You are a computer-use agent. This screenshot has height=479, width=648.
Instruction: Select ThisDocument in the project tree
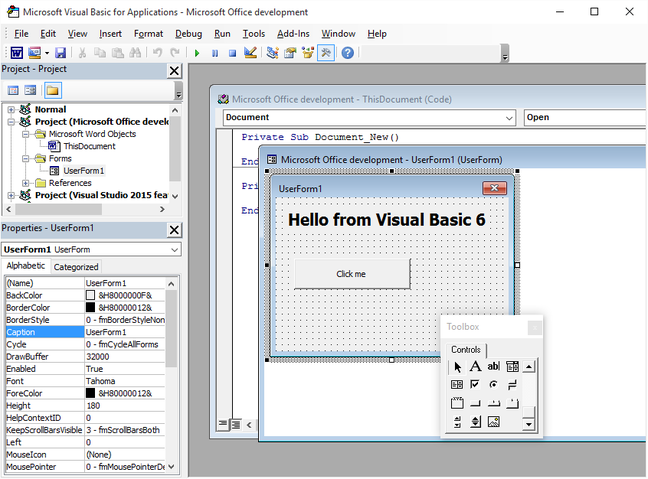point(89,146)
